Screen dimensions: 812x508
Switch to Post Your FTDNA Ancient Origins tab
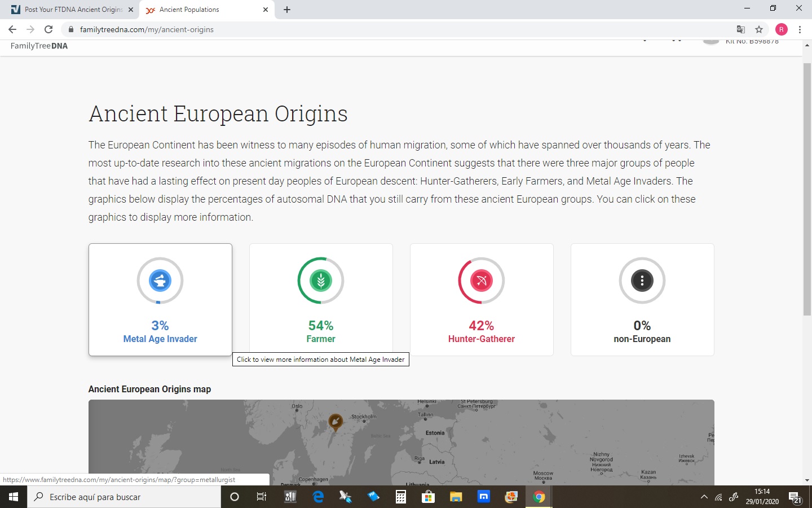click(71, 10)
